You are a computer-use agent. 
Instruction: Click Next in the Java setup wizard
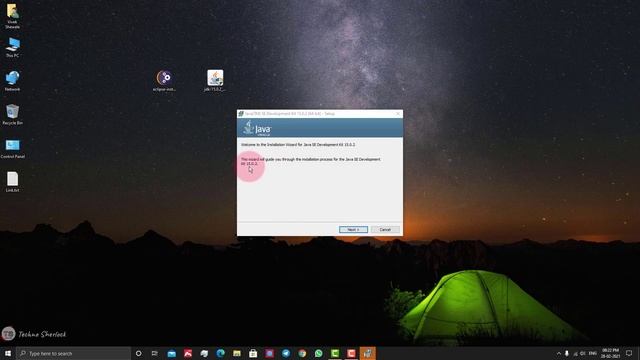click(x=353, y=230)
